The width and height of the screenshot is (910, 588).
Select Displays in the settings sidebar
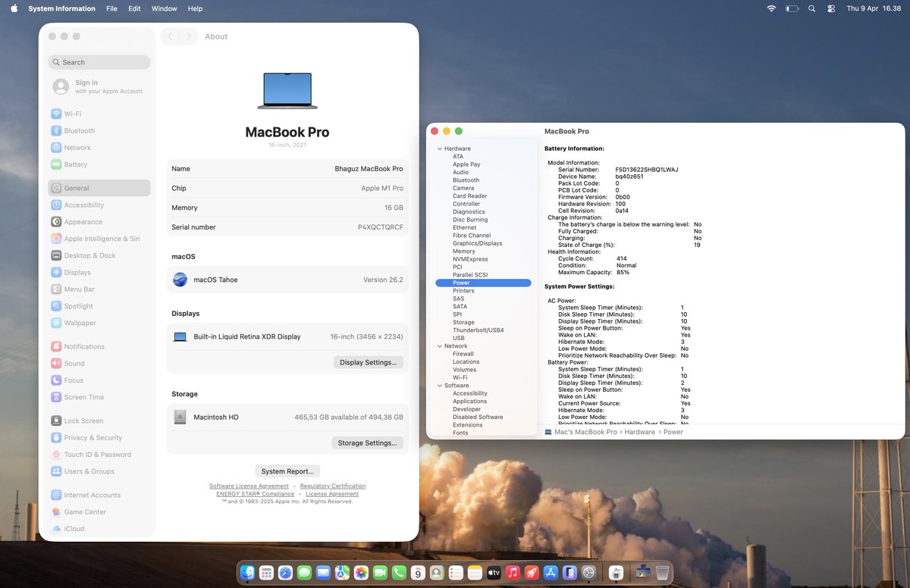tap(99, 272)
